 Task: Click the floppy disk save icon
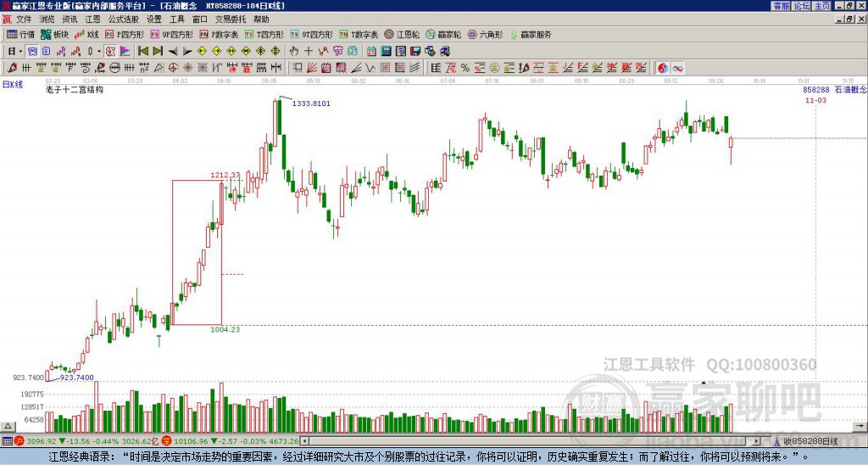(415, 51)
